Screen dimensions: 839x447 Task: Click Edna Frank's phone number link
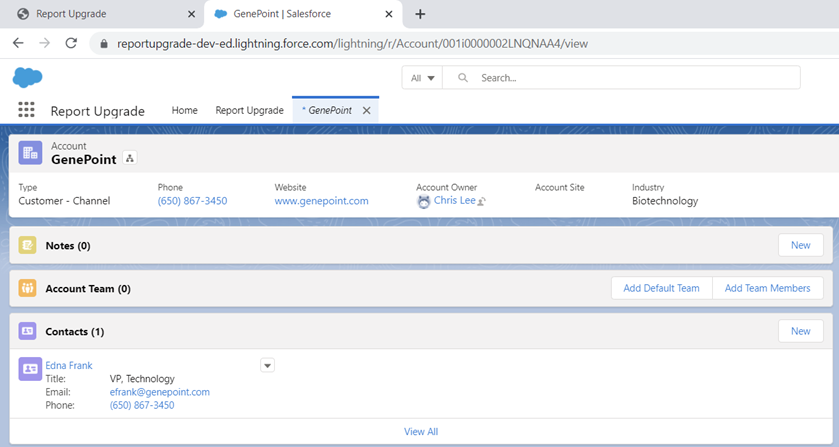[x=142, y=405]
